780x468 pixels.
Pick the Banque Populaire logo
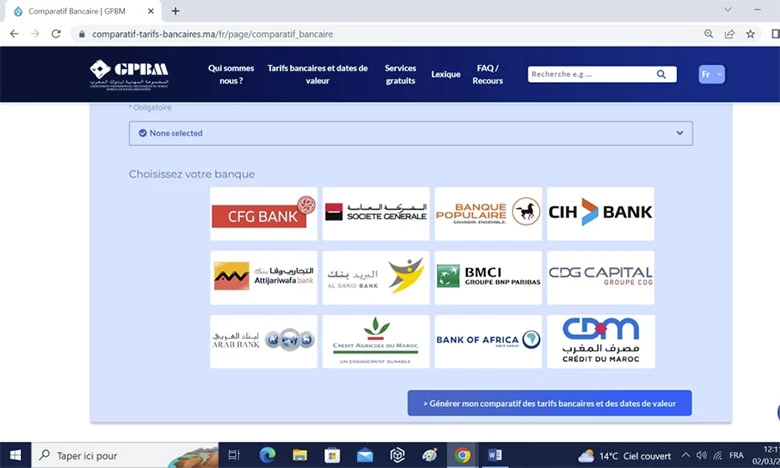point(488,214)
